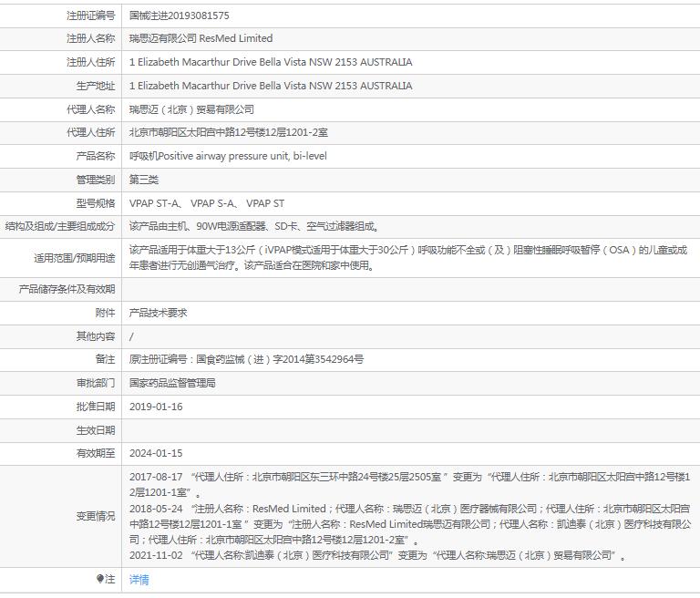Select the 原注册证编号 remark text
This screenshot has height=598, width=700.
tap(246, 359)
